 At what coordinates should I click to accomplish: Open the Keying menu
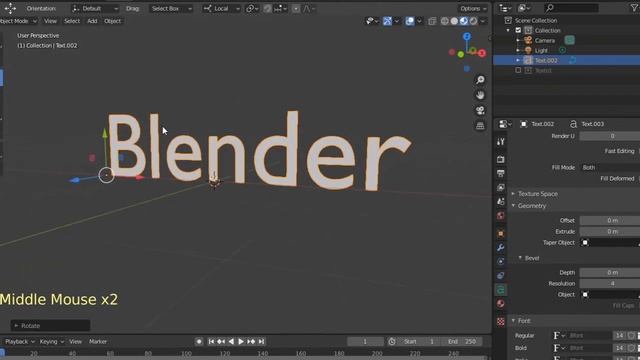(51, 342)
